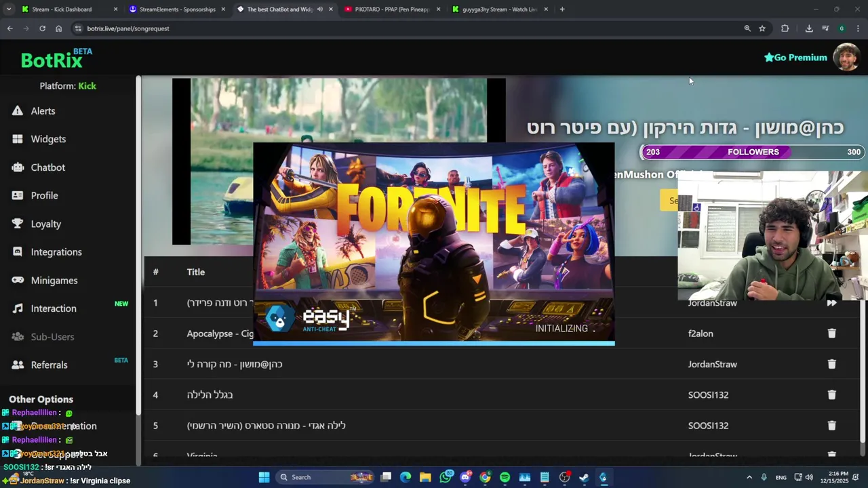Show hidden system tray icons
The height and width of the screenshot is (488, 868).
(x=749, y=477)
